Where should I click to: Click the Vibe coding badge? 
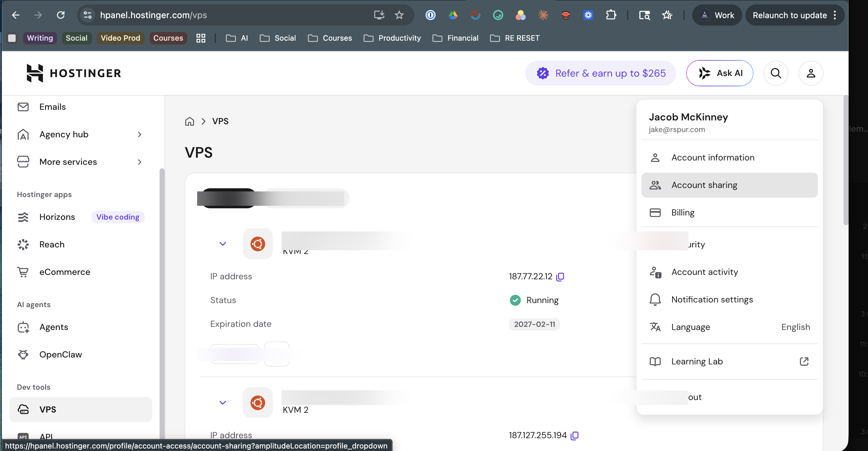(118, 217)
